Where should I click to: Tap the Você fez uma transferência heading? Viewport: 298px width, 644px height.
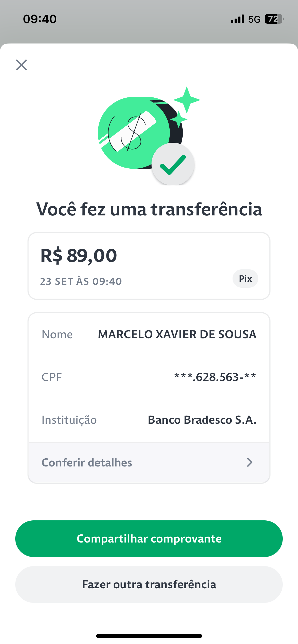click(149, 209)
